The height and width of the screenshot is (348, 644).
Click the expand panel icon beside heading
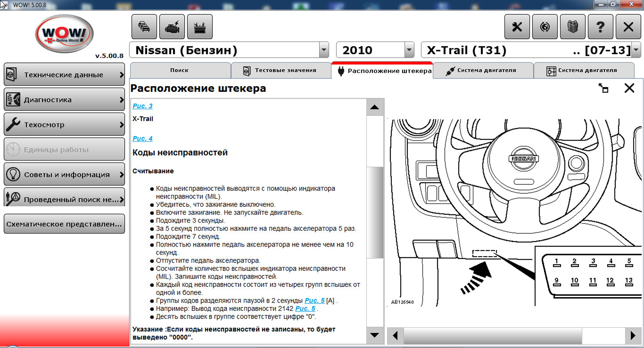tap(603, 88)
